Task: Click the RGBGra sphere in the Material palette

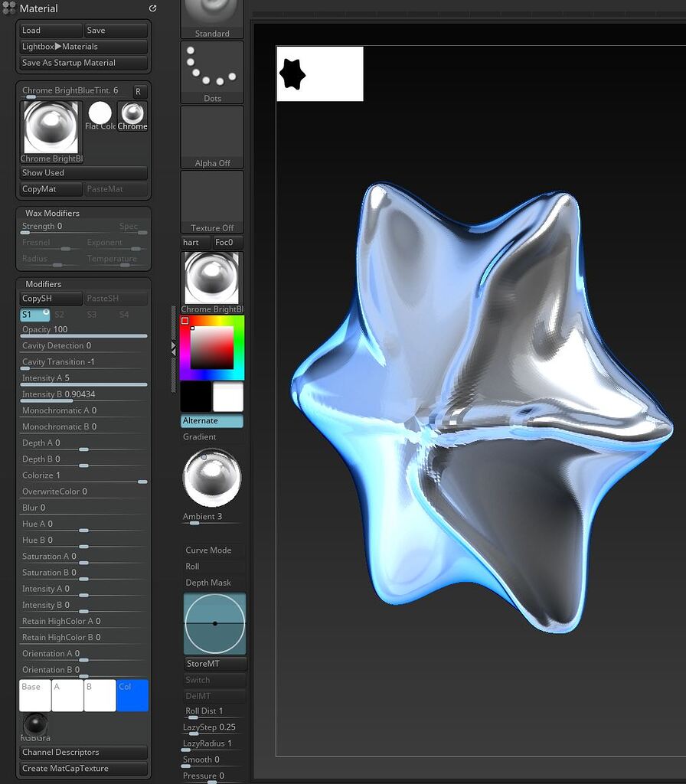Action: click(x=34, y=723)
